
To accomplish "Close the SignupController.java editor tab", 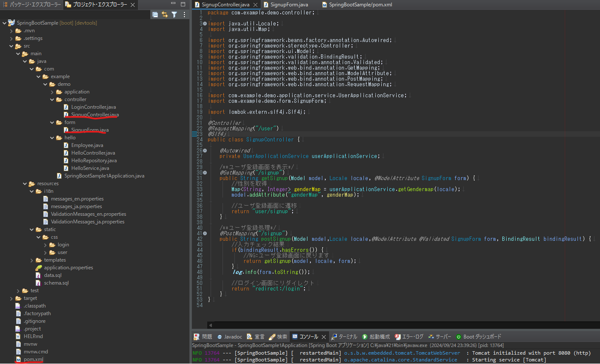I will coord(255,5).
